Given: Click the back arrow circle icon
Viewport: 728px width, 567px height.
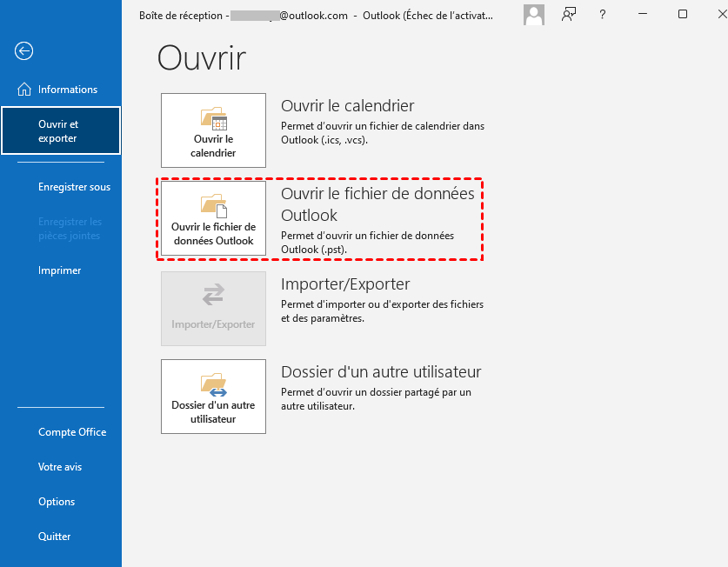Looking at the screenshot, I should click(x=23, y=51).
